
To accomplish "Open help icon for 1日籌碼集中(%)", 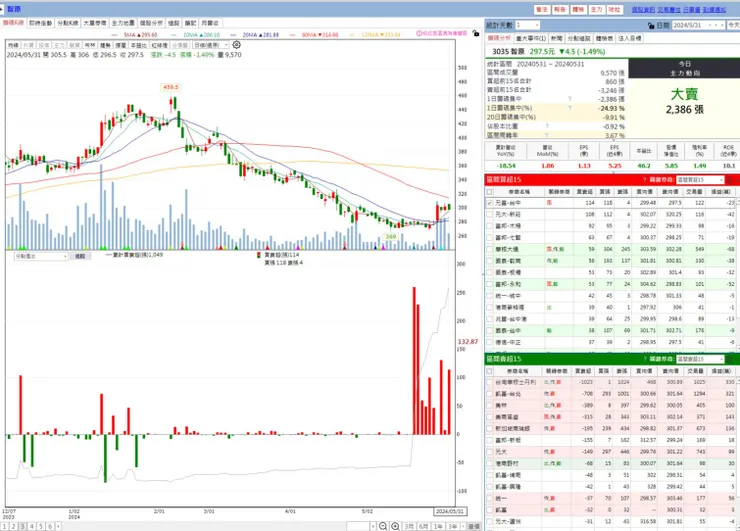I will point(570,108).
